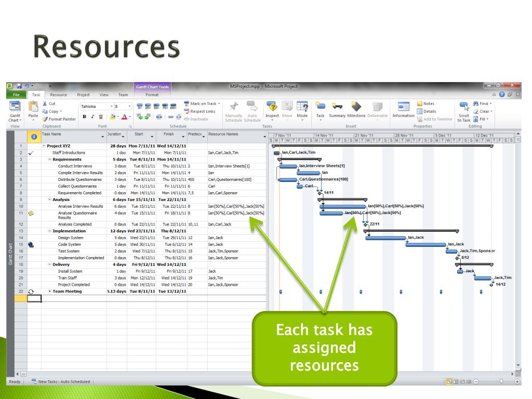532x399 pixels.
Task: Outdent the task with left green arrow
Action: (x=139, y=117)
